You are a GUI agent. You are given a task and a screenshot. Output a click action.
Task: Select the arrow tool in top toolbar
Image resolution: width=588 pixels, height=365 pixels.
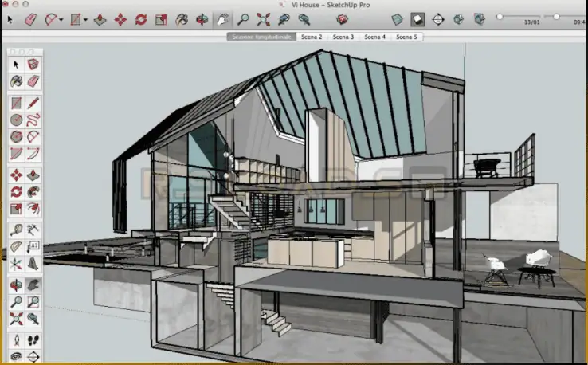(x=10, y=19)
